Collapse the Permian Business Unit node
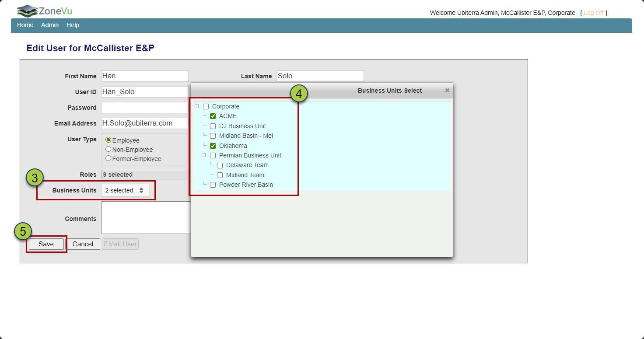Image resolution: width=644 pixels, height=339 pixels. pos(204,155)
